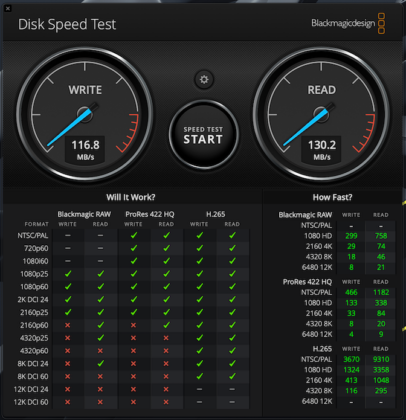Click the Blackmagicdesign logo

(x=348, y=23)
